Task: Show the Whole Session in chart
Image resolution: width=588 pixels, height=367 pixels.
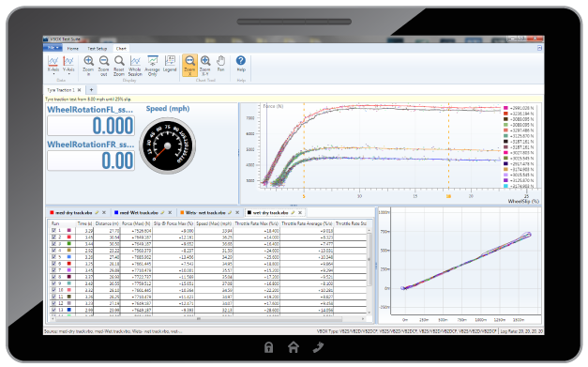Action: [x=135, y=66]
